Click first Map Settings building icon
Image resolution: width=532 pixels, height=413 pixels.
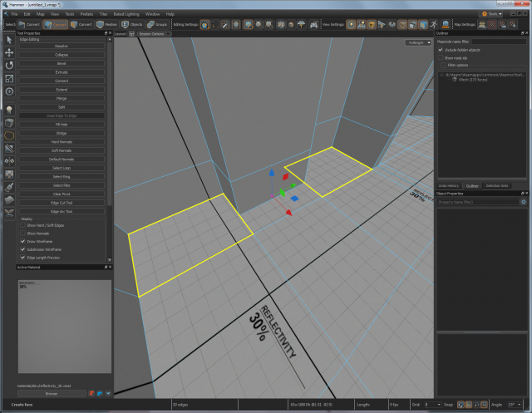[482, 24]
